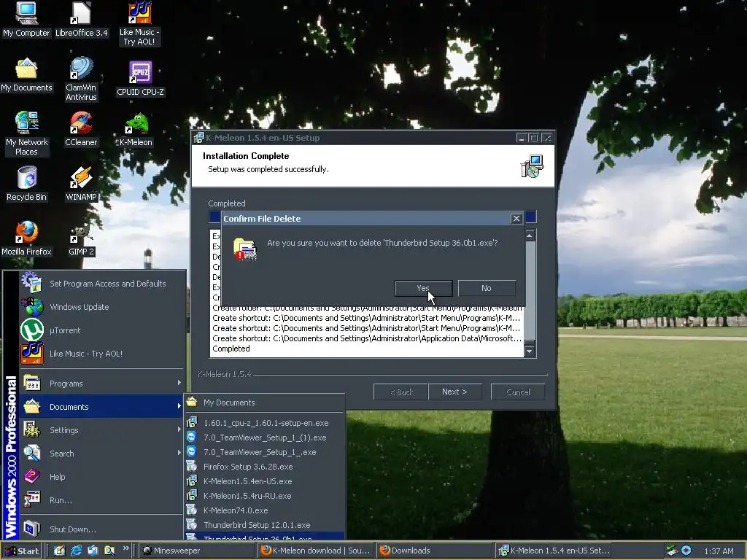Screen dimensions: 747x560
Task: Select the Mozilla Firefox desktop shortcut
Action: point(26,238)
